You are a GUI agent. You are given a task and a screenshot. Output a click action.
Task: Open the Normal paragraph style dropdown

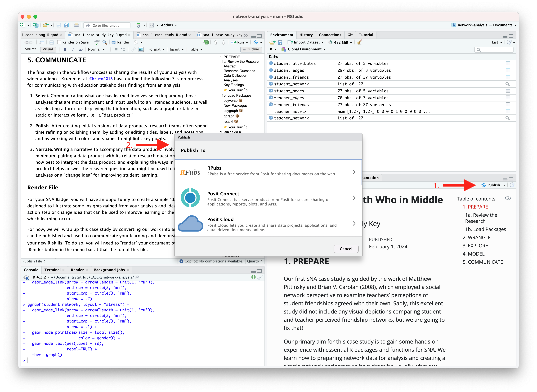pos(96,49)
